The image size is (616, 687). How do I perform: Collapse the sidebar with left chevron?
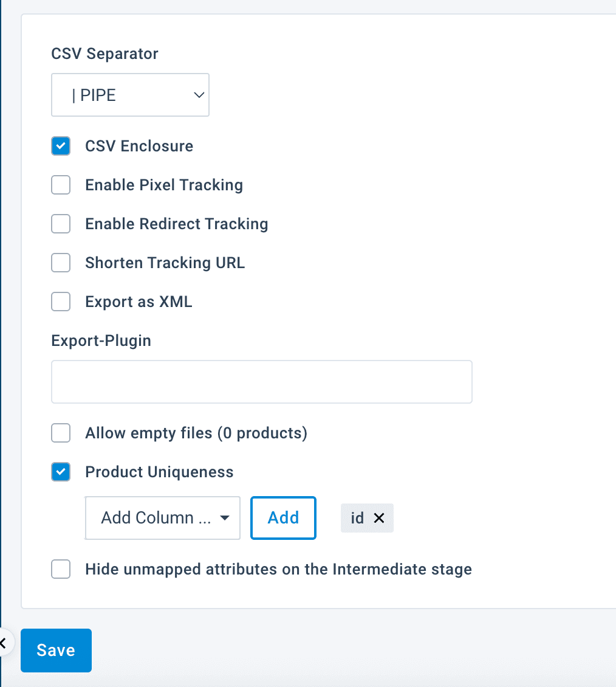(x=3, y=642)
